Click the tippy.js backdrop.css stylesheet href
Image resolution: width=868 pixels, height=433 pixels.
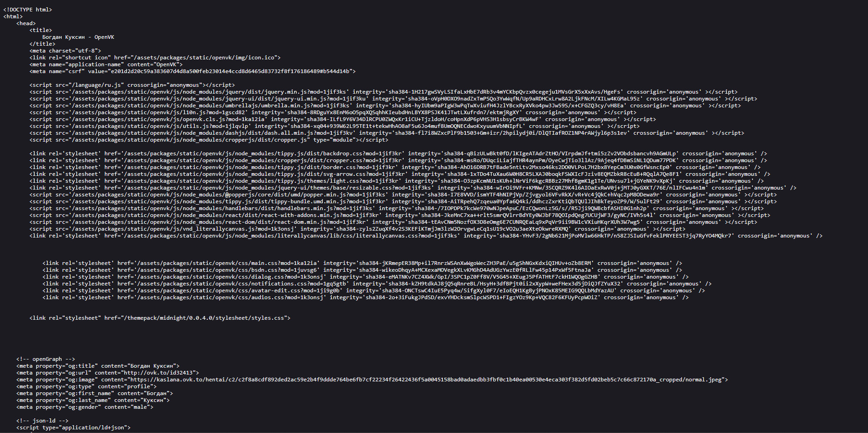(x=254, y=153)
